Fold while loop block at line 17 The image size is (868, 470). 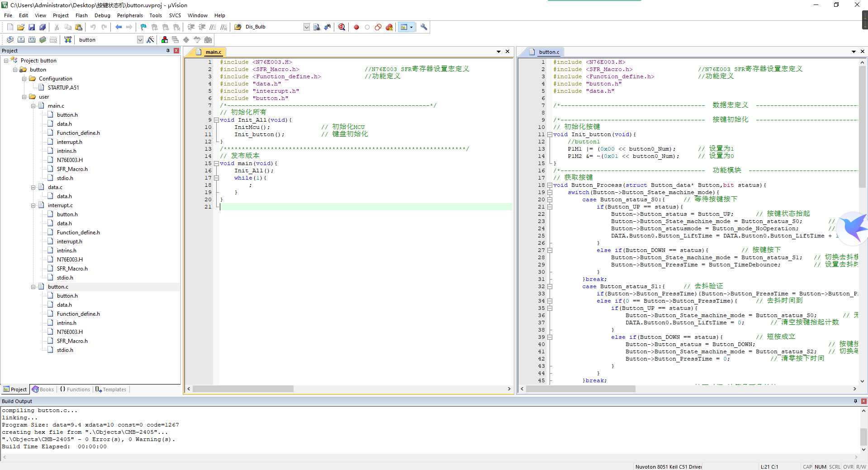click(x=216, y=178)
